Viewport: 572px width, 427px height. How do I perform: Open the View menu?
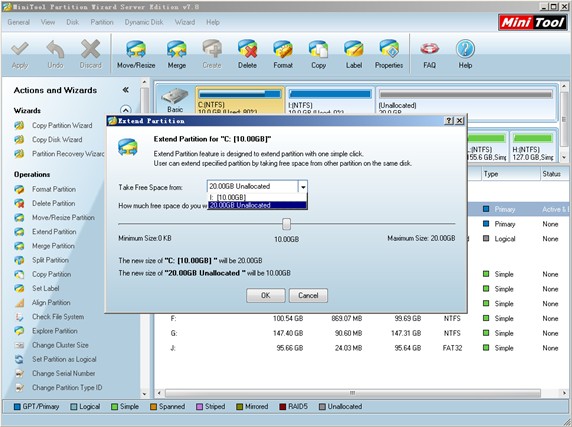coord(48,22)
